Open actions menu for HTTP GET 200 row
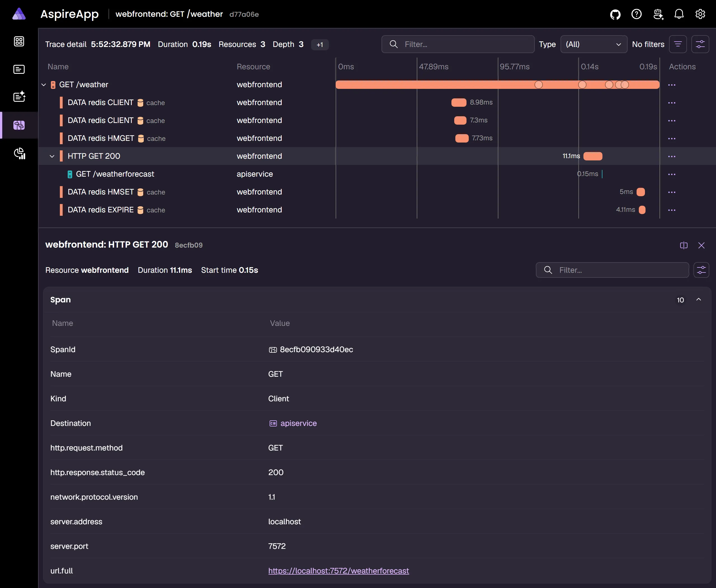This screenshot has height=588, width=716. click(672, 157)
